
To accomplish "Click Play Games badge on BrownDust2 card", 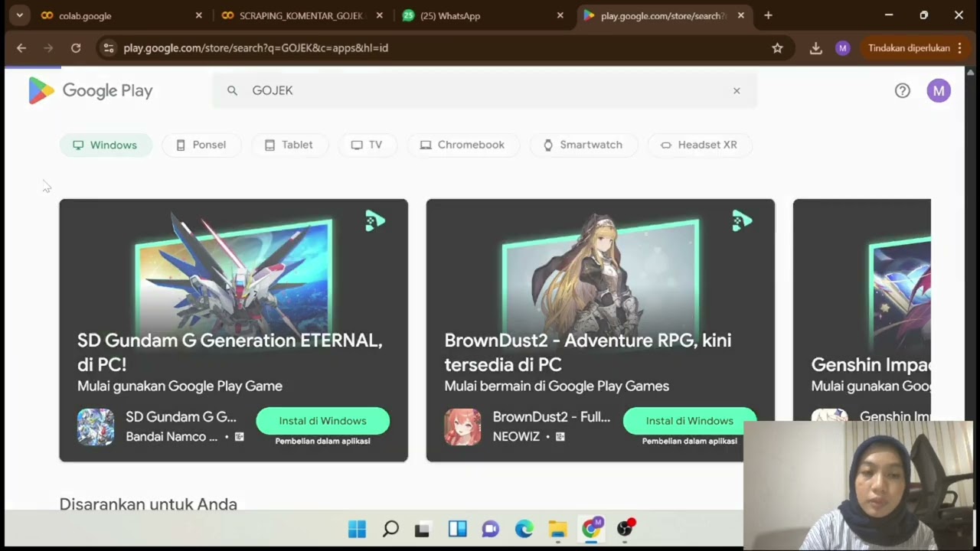I will tap(741, 221).
